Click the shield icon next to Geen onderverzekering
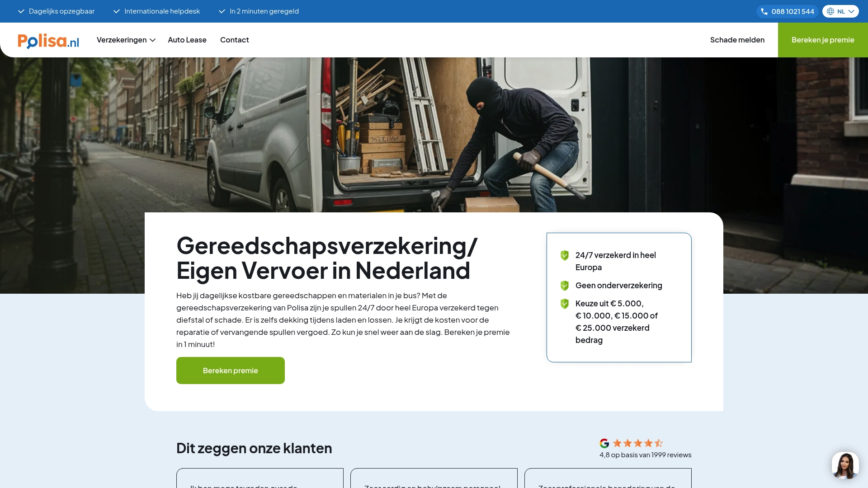 pos(565,286)
